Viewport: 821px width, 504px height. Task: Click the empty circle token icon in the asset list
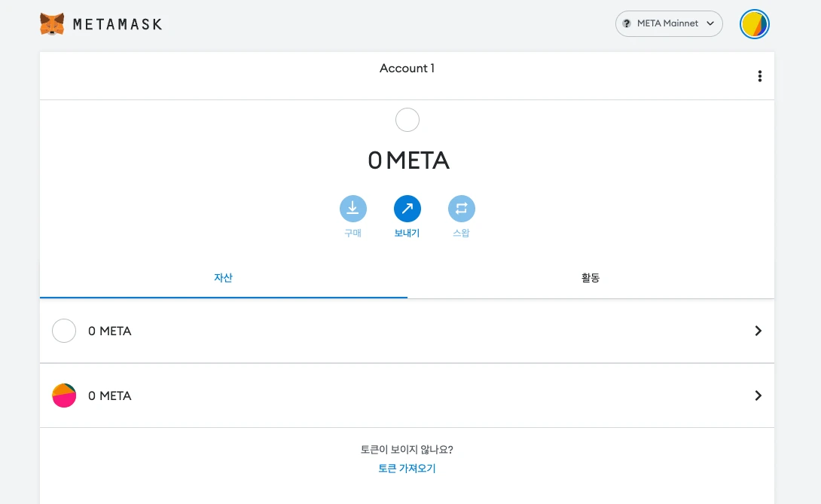pyautogui.click(x=64, y=331)
